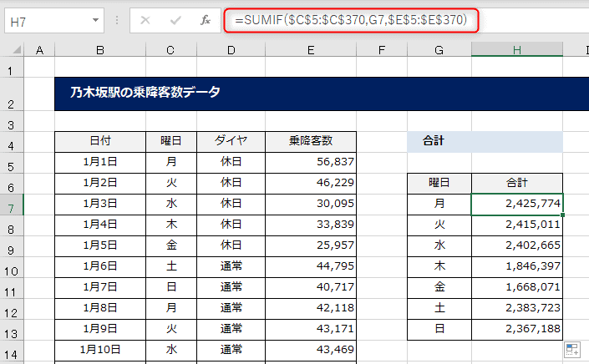This screenshot has height=364, width=589.
Task: Select the cell 1月6日
Action: [x=100, y=267]
